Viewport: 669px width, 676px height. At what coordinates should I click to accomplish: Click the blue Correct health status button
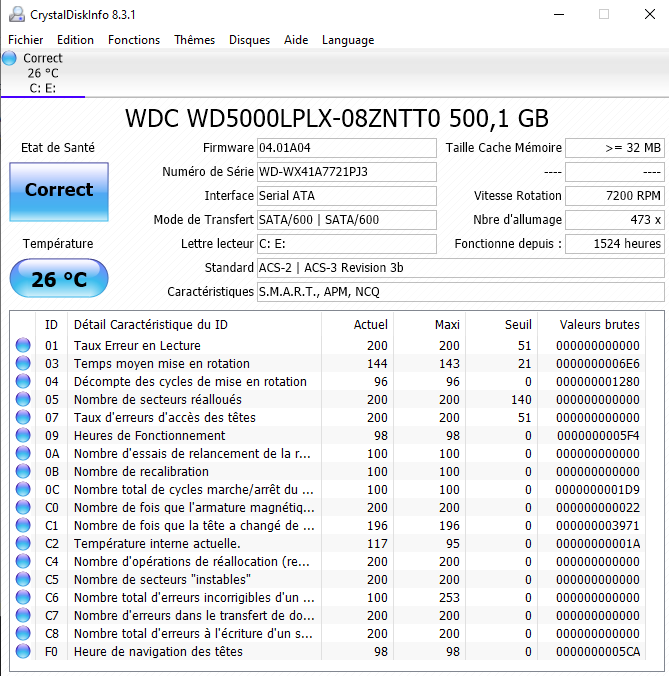[x=59, y=192]
